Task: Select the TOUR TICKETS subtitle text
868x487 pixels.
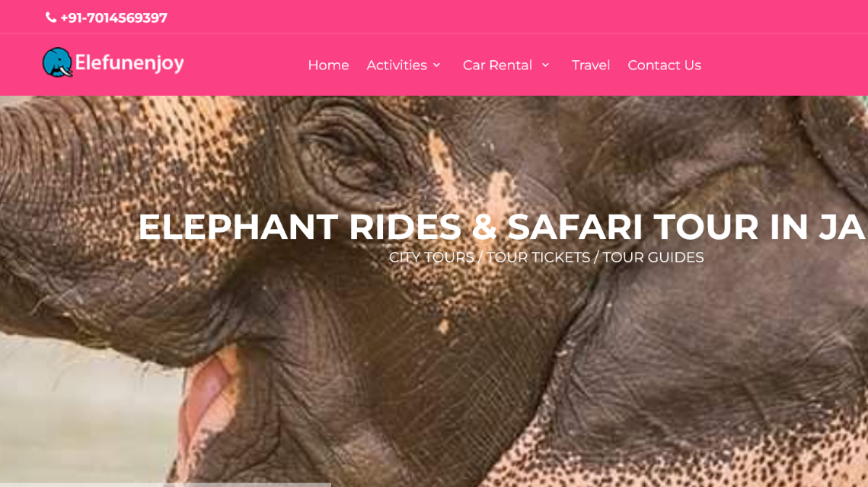Action: coord(538,257)
